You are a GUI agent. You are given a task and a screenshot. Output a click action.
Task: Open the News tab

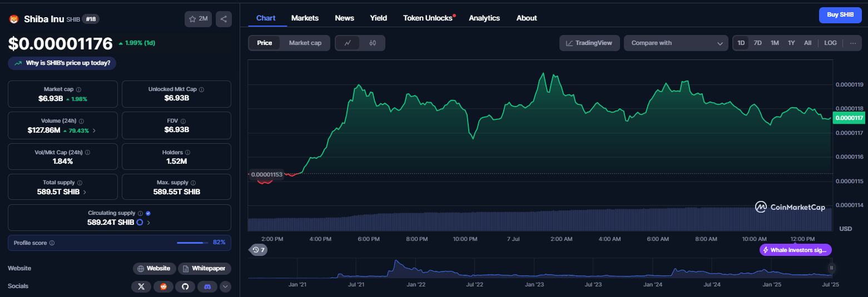pyautogui.click(x=344, y=18)
